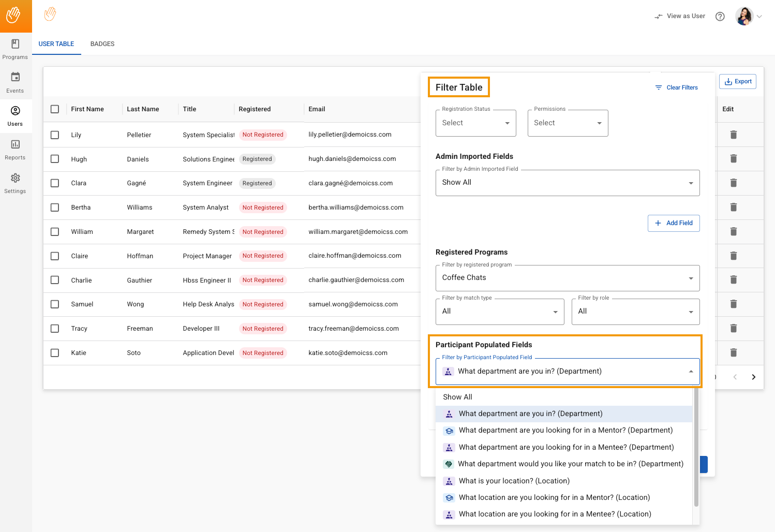Click trash icon in Claire Hoffman's row

pos(733,256)
